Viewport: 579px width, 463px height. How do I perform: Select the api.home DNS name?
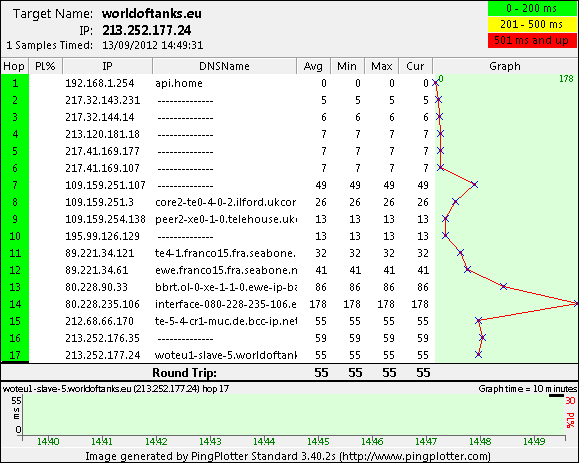pyautogui.click(x=179, y=83)
